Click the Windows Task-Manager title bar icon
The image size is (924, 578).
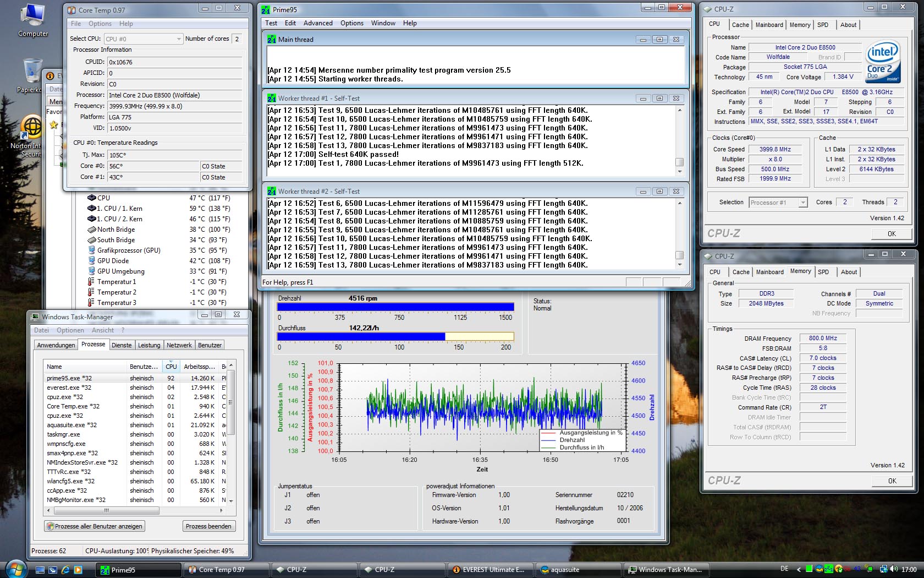click(x=36, y=317)
